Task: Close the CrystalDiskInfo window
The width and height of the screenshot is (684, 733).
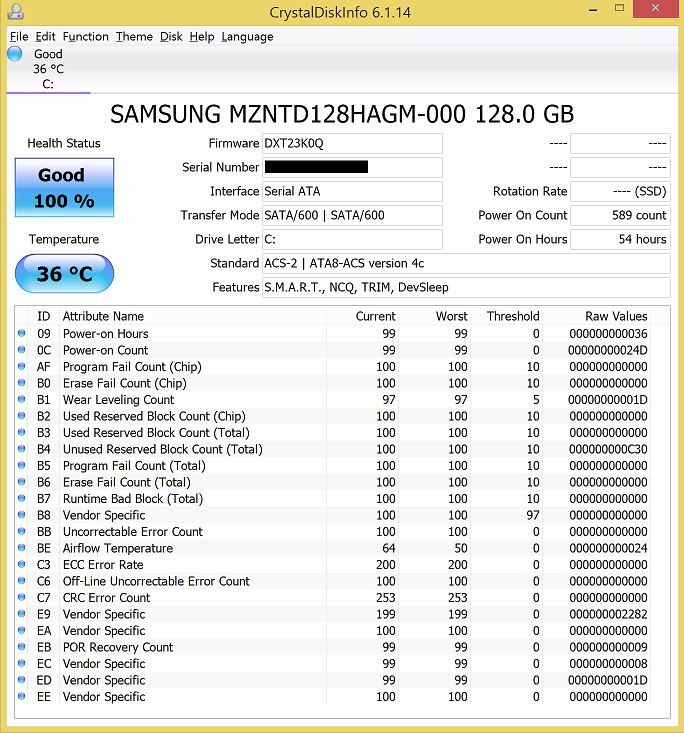Action: [655, 8]
